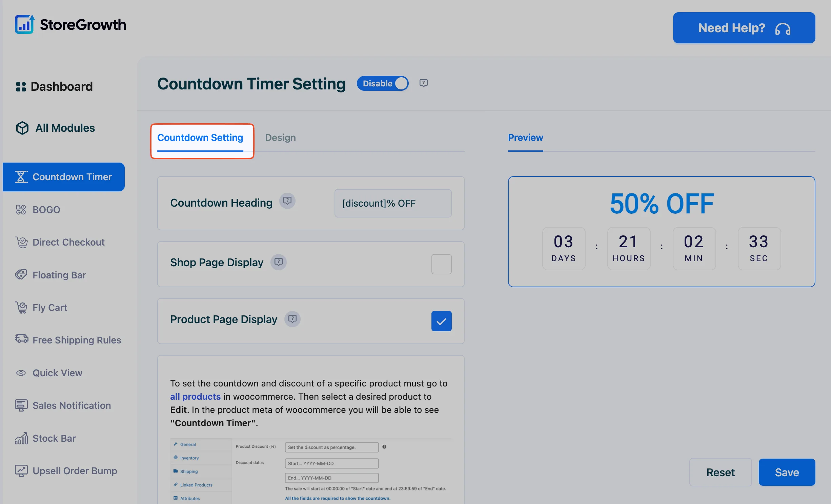This screenshot has height=504, width=831.
Task: Click the Shop Page Display help icon
Action: [279, 262]
